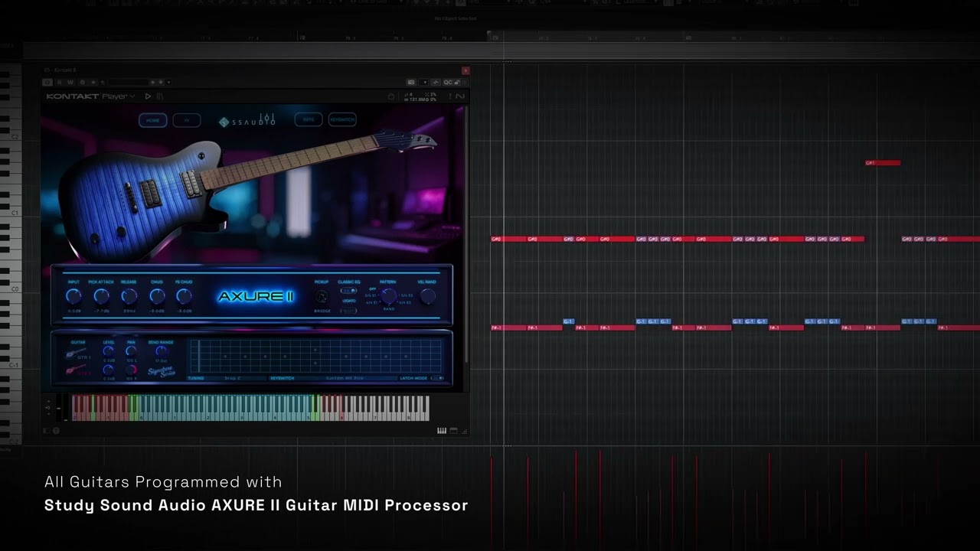This screenshot has width=980, height=551.
Task: Toggle the LEGATO switch
Action: click(x=348, y=311)
